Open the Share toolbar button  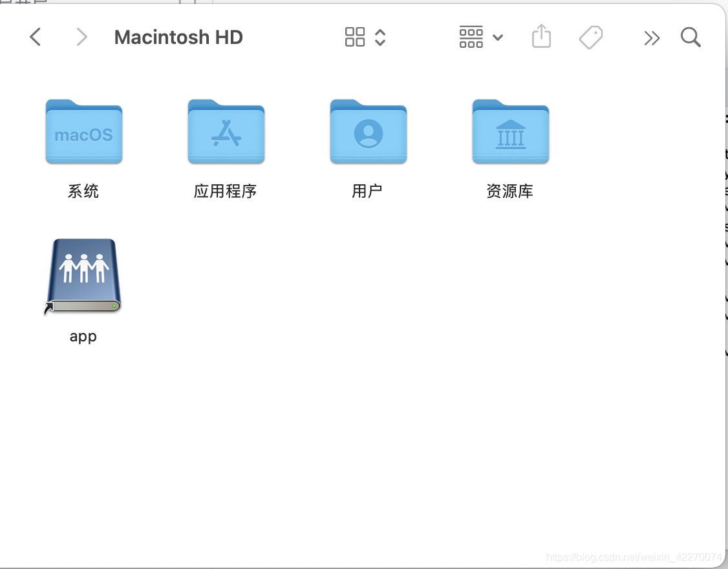(541, 36)
